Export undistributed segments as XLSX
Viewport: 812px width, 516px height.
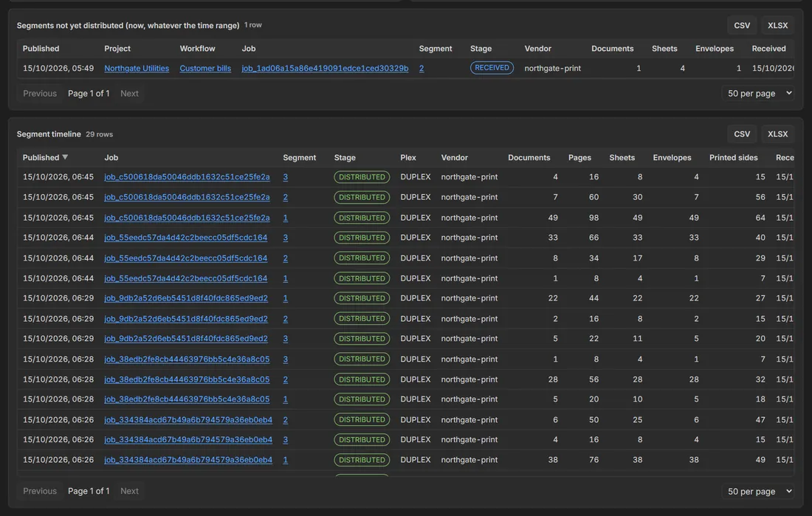click(777, 25)
